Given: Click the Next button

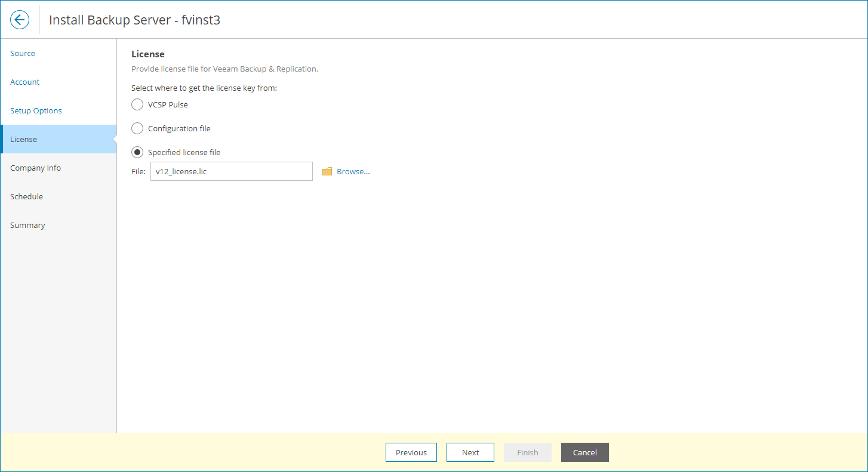Looking at the screenshot, I should pyautogui.click(x=470, y=452).
